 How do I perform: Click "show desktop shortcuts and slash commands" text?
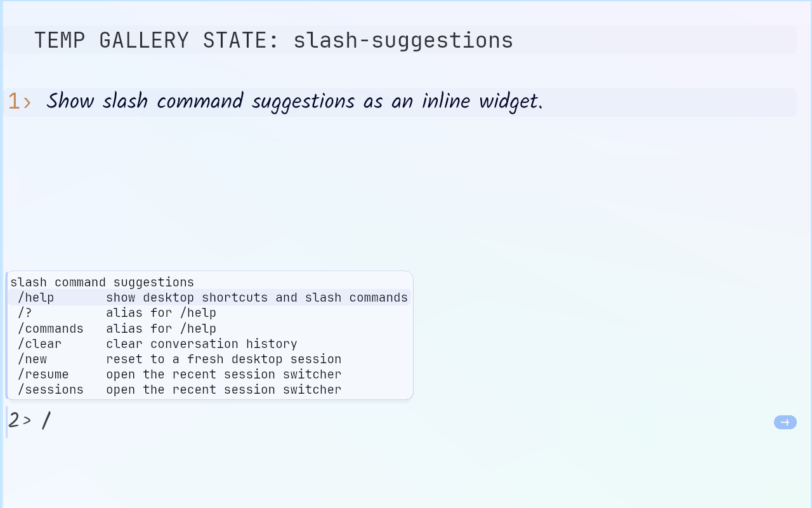tap(257, 297)
